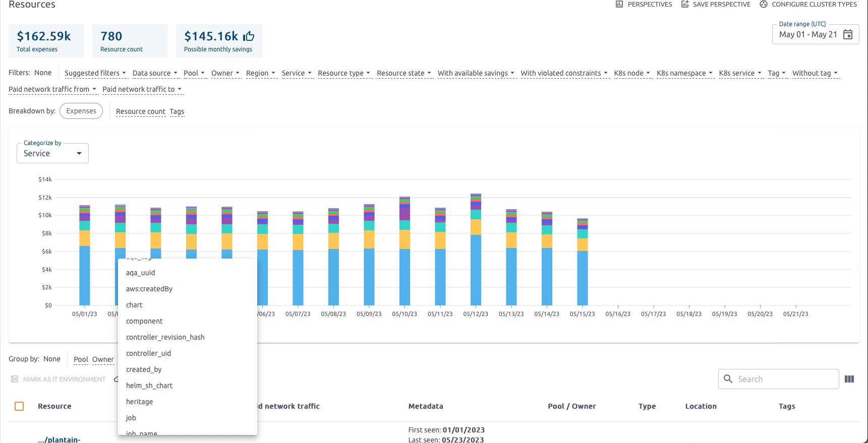Viewport: 868px width, 443px height.
Task: Expand the Data source filter
Action: click(x=155, y=73)
